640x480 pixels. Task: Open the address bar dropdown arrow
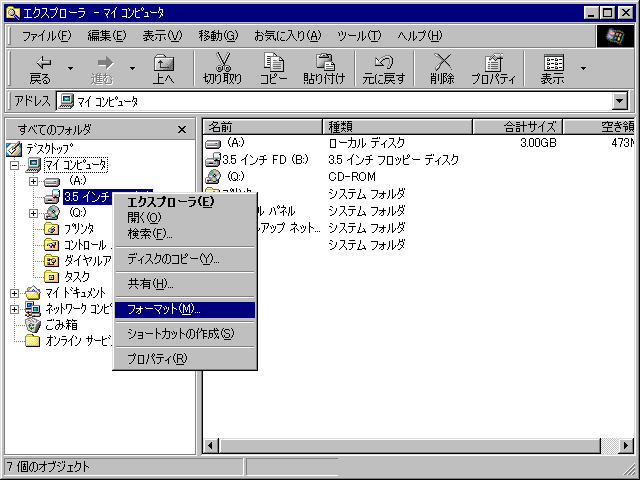pyautogui.click(x=620, y=101)
